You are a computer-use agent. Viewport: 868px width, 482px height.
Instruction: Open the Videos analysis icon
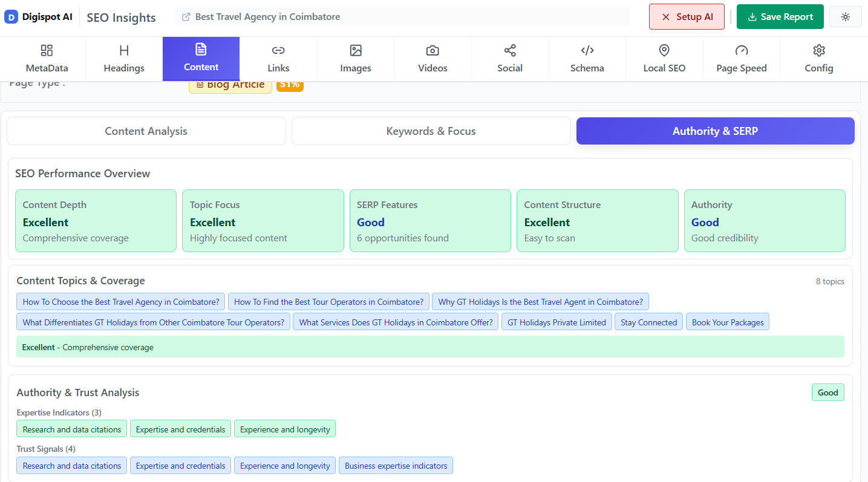click(432, 51)
